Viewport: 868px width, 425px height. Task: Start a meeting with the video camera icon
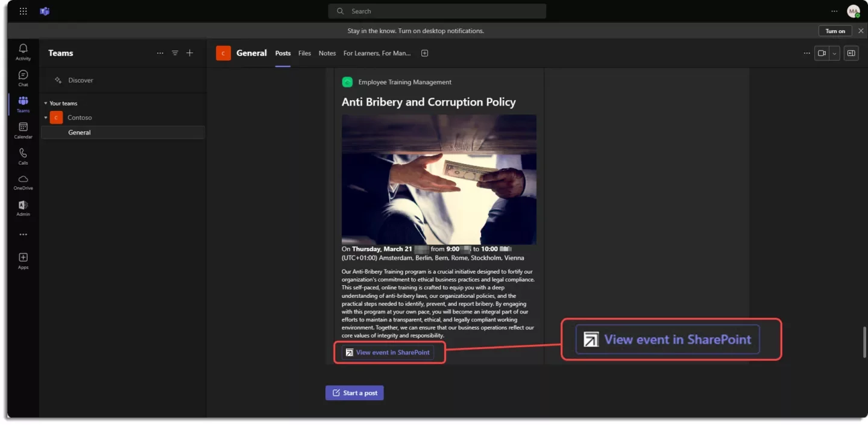pos(822,53)
